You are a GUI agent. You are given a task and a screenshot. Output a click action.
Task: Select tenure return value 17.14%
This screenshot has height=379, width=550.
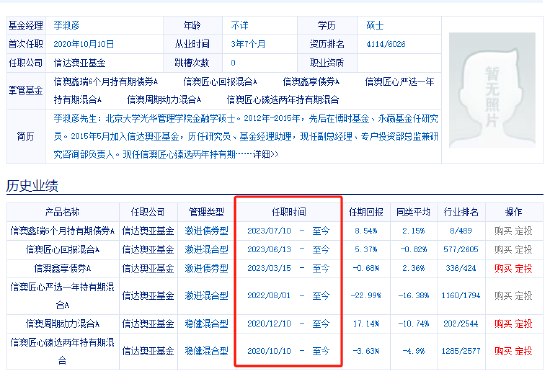tap(366, 324)
